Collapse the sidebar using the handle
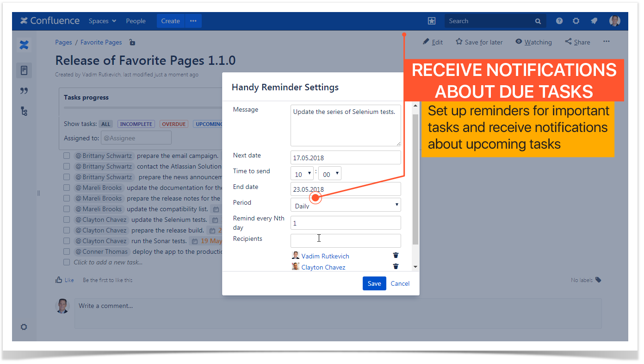644x364 pixels. tap(39, 193)
